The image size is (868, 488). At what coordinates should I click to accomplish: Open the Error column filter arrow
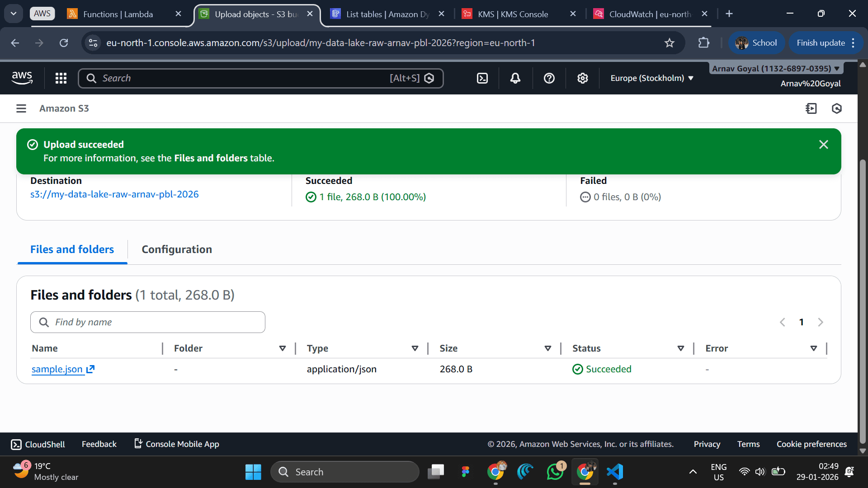pyautogui.click(x=814, y=348)
